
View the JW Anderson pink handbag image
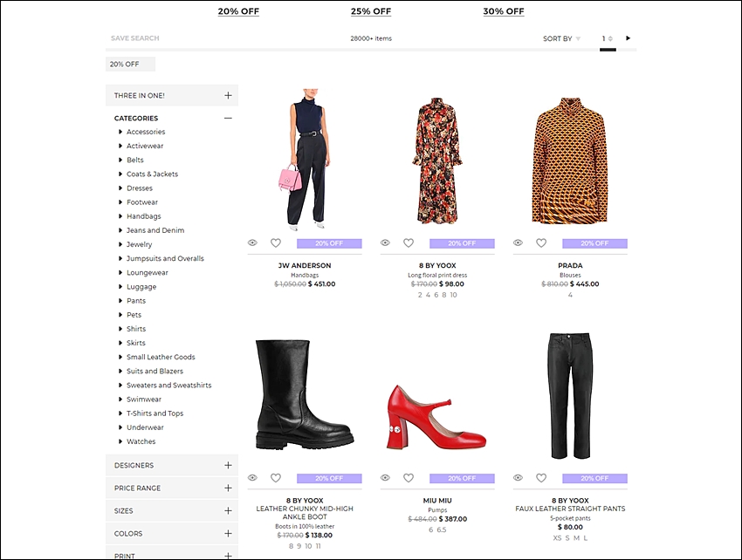coord(305,160)
